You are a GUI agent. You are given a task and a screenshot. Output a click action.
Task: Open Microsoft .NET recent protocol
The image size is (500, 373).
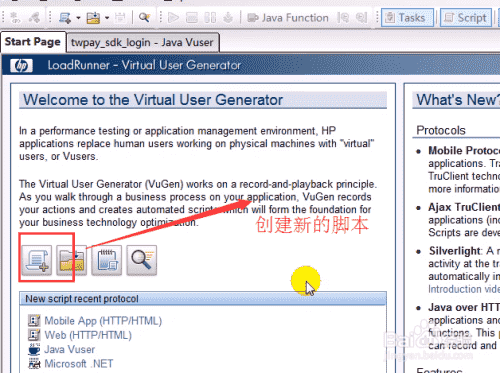pyautogui.click(x=79, y=364)
